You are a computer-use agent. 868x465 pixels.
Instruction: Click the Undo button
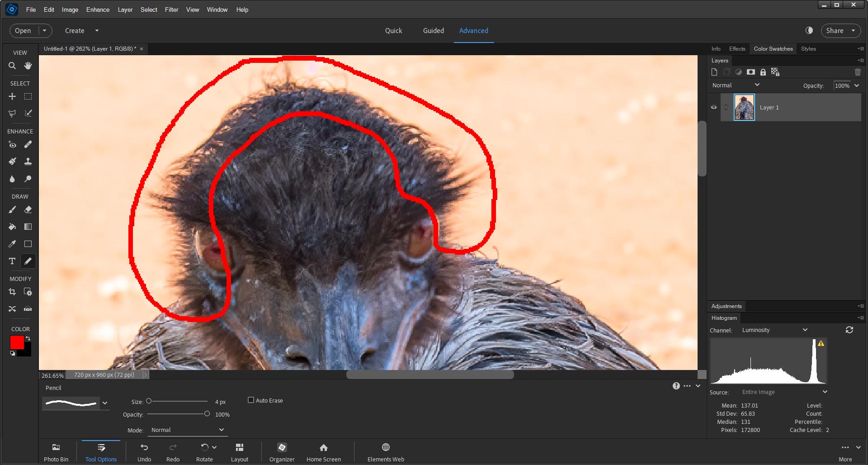pos(144,452)
